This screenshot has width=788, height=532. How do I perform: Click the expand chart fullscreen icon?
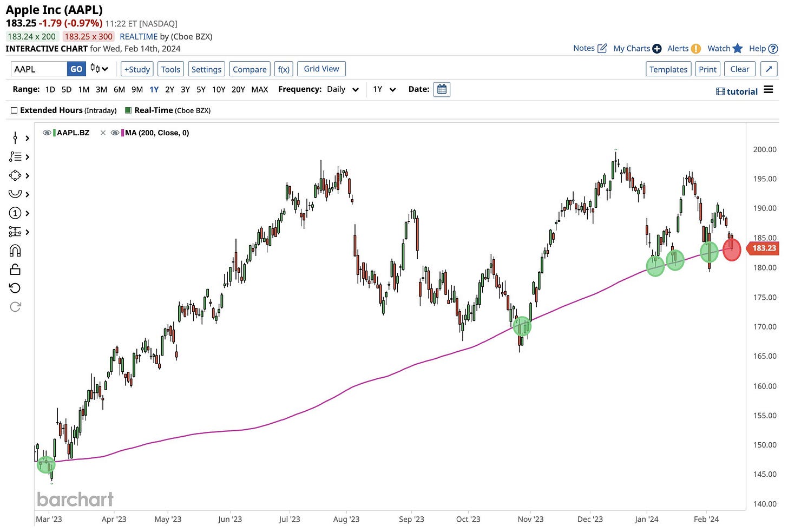click(769, 69)
